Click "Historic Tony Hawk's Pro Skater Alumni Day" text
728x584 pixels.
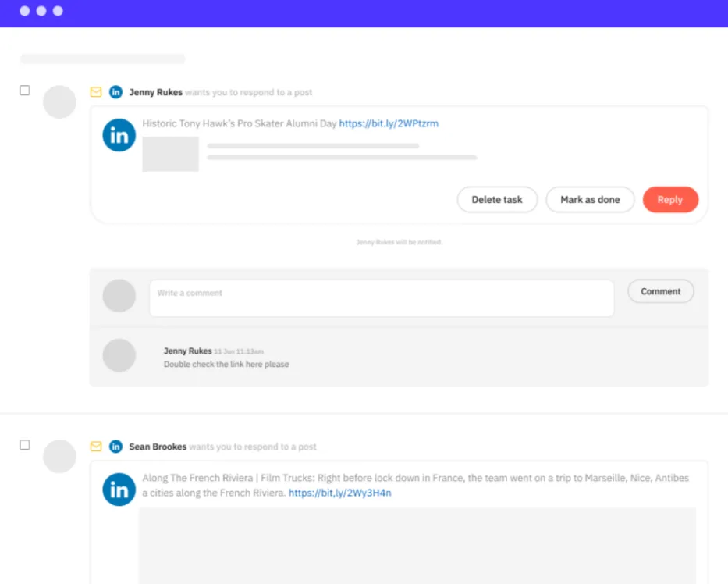239,123
